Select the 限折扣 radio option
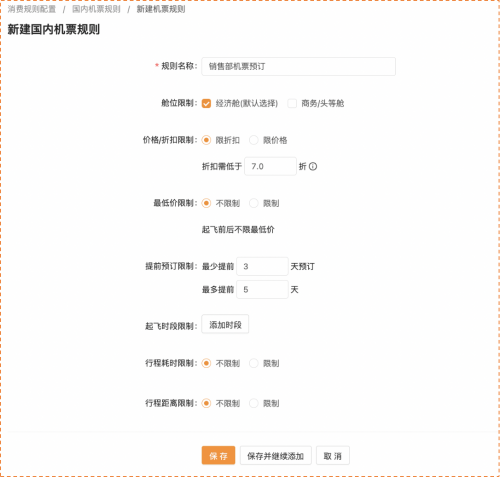This screenshot has height=477, width=500. (206, 140)
